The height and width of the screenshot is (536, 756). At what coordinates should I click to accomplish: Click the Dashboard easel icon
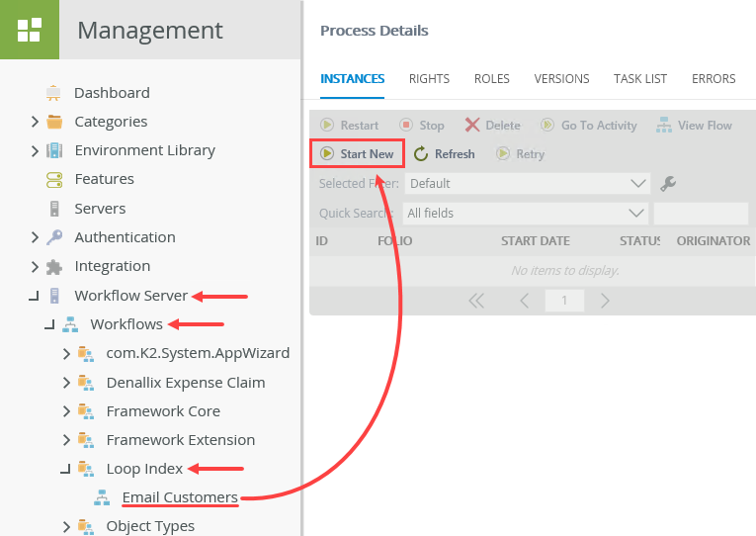coord(54,93)
